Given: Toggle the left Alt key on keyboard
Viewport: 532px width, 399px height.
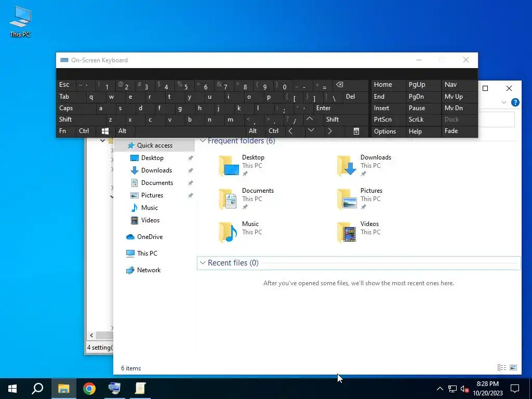Looking at the screenshot, I should [125, 131].
